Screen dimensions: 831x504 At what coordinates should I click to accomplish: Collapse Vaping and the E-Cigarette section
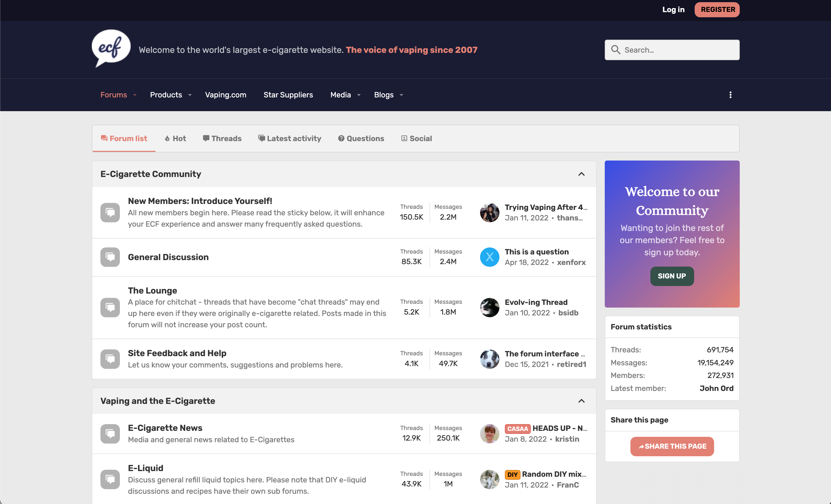[581, 401]
